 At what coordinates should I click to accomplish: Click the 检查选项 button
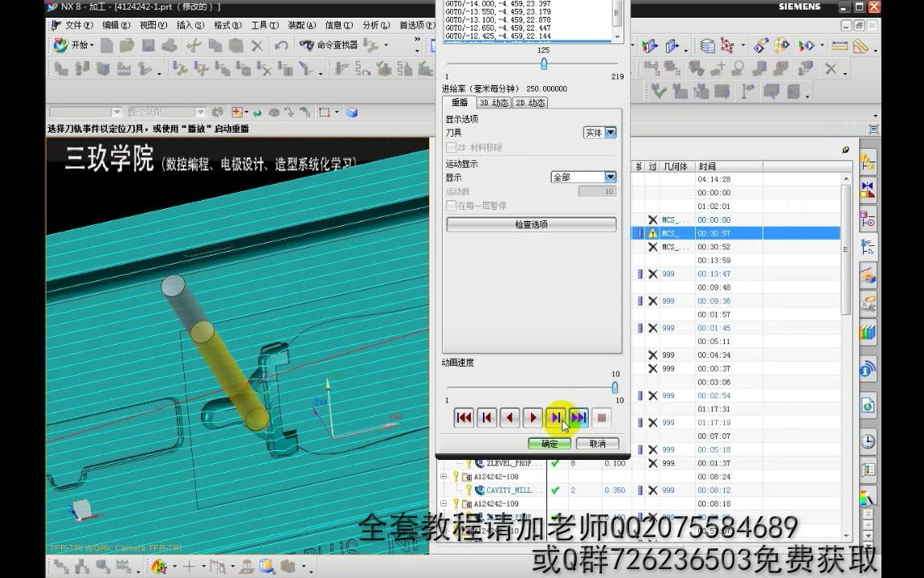point(531,224)
